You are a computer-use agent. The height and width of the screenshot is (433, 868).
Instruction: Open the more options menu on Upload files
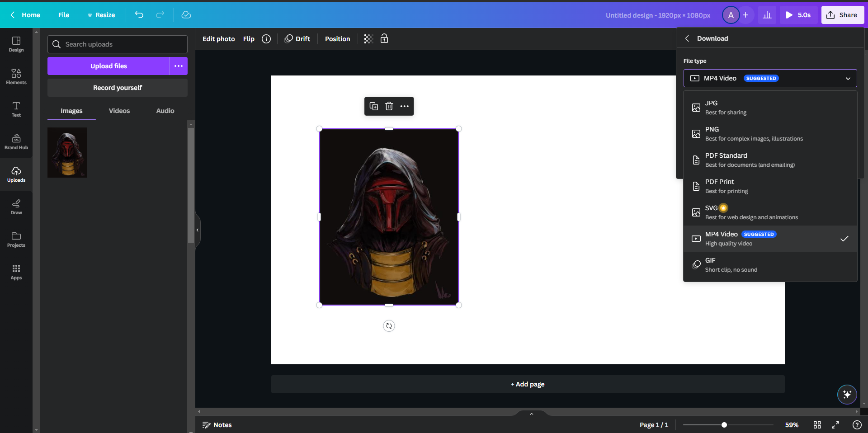(x=178, y=66)
